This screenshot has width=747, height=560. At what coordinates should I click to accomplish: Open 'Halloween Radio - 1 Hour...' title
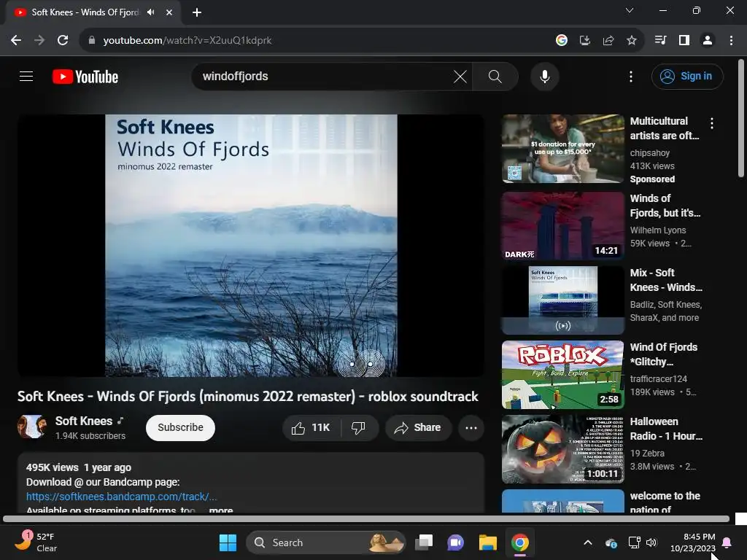point(666,429)
